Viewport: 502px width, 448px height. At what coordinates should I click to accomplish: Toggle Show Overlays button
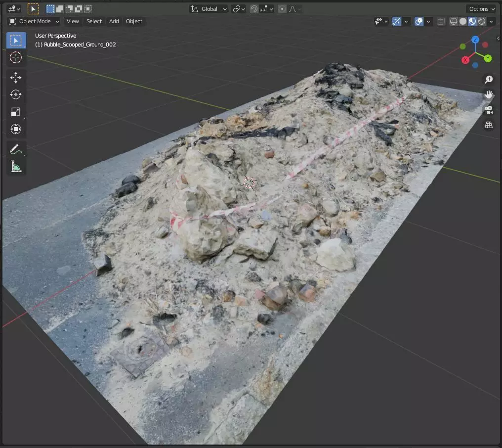[x=419, y=21]
